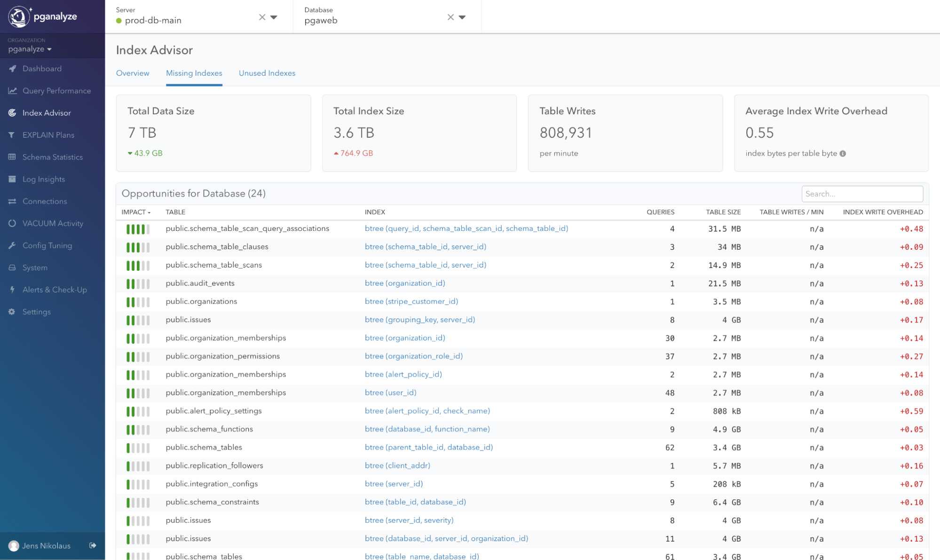The height and width of the screenshot is (560, 940).
Task: View Log Insights in the sidebar
Action: click(x=44, y=179)
